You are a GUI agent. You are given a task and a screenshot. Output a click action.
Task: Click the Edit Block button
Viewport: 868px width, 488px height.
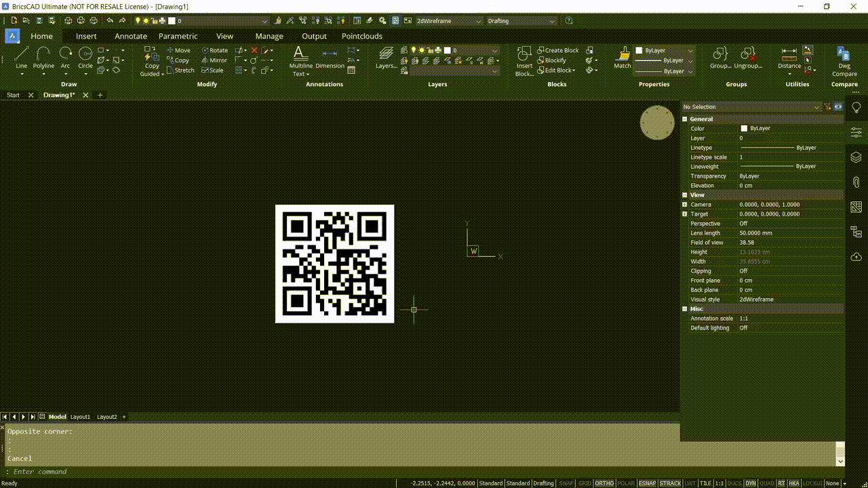[556, 70]
